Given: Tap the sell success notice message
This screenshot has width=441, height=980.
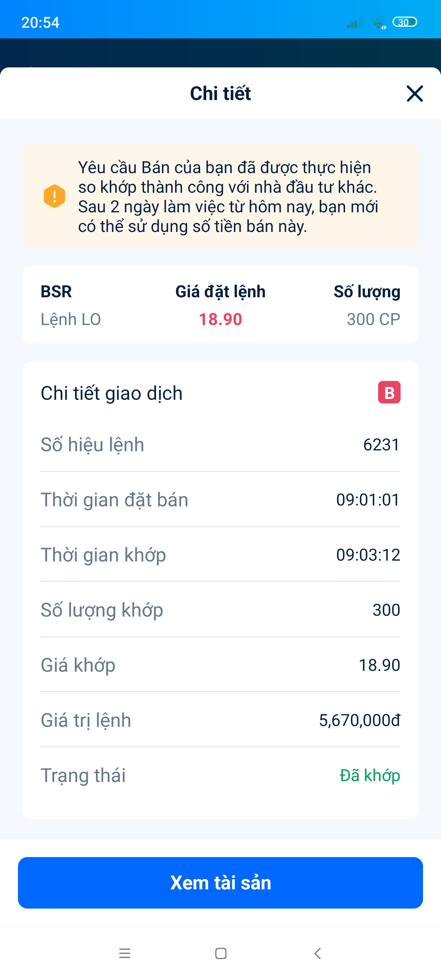Looking at the screenshot, I should 228,197.
